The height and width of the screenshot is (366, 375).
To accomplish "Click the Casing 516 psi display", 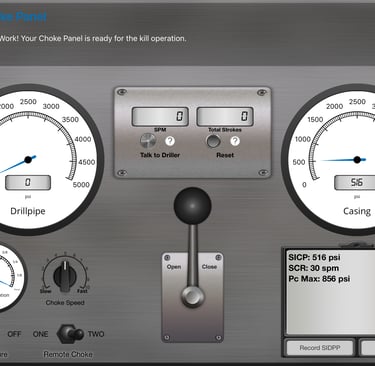I will [356, 183].
